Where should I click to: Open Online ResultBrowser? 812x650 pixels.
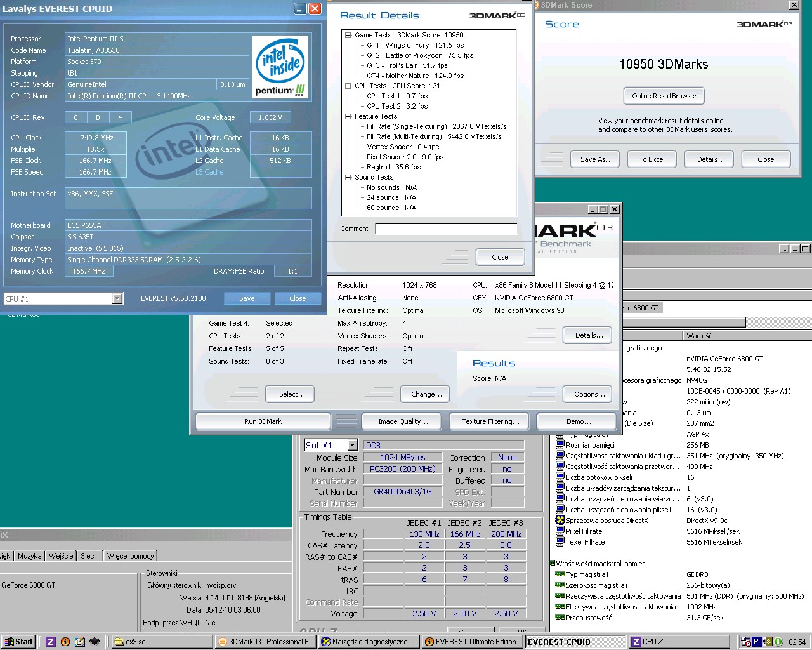pos(664,96)
